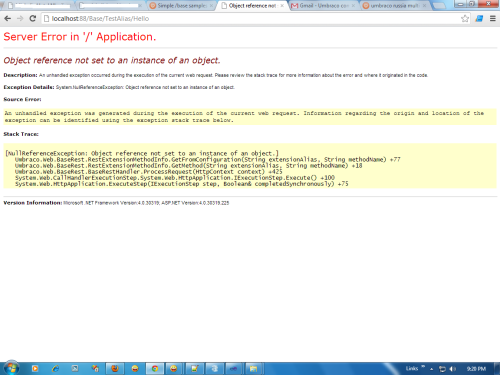Switch to the Chrome taskbar button

tap(155, 368)
